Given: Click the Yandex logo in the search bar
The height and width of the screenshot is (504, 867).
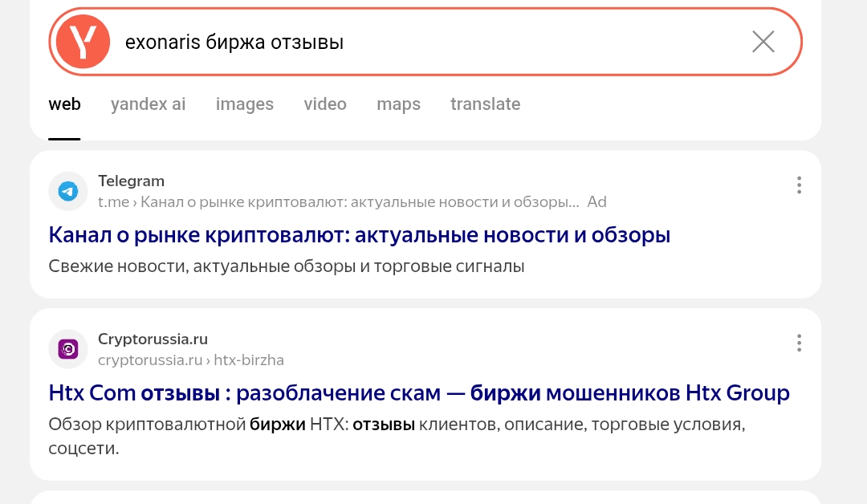Looking at the screenshot, I should 83,41.
